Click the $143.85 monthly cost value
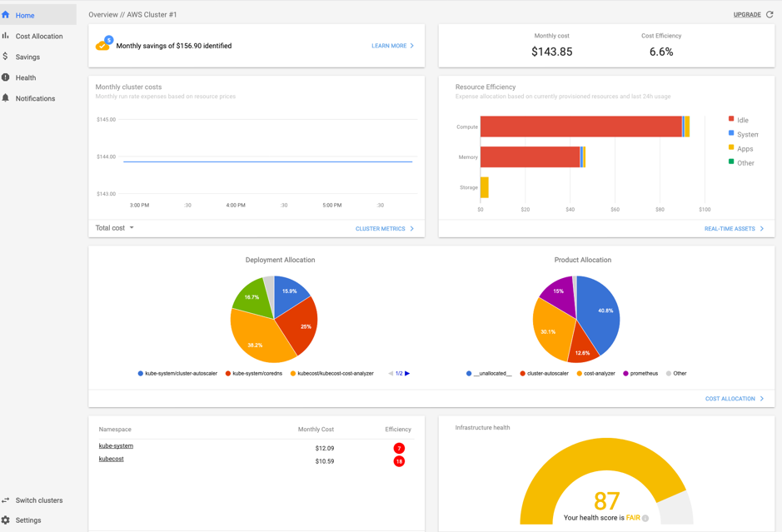Image resolution: width=782 pixels, height=532 pixels. click(x=551, y=52)
